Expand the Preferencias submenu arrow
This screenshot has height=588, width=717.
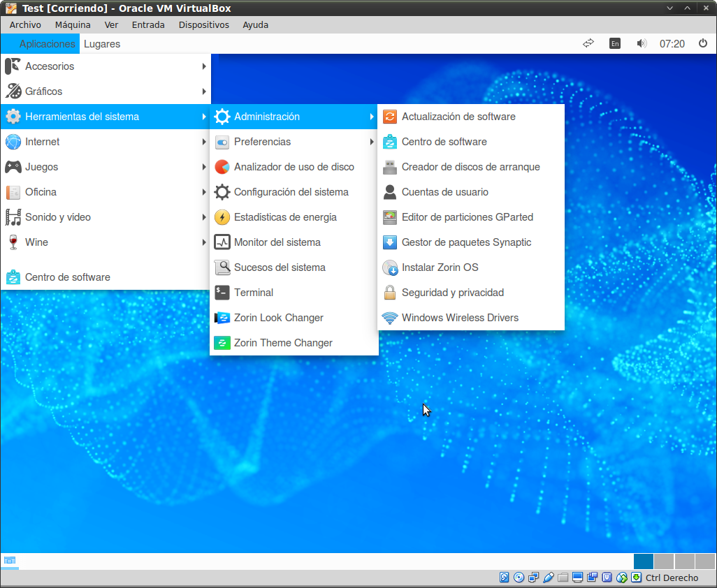point(372,142)
